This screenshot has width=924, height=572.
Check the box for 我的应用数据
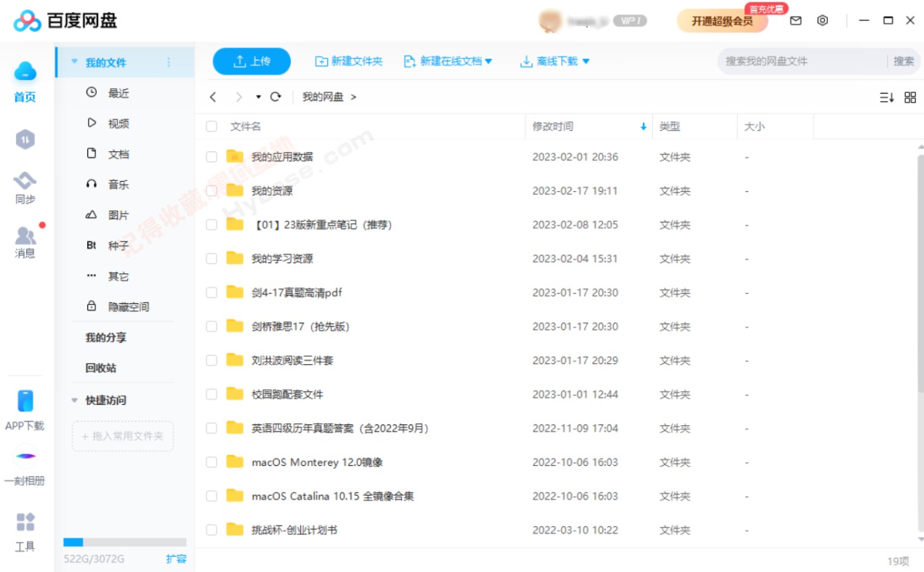212,157
